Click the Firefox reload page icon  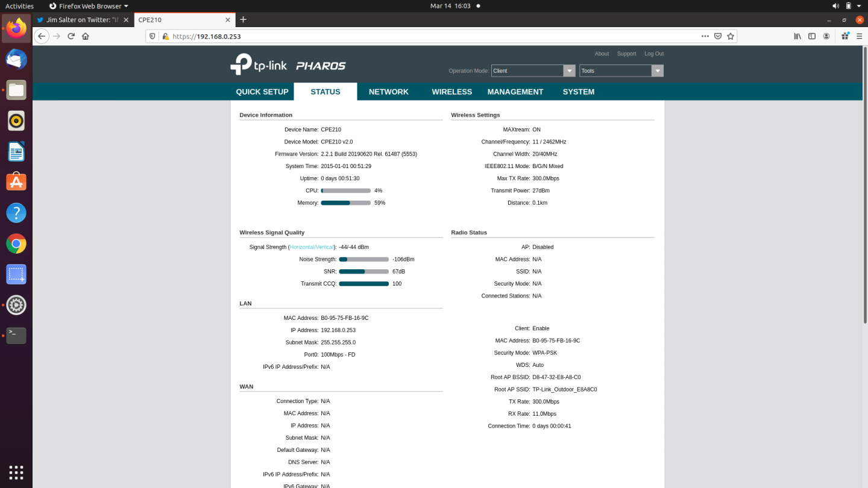pos(71,36)
